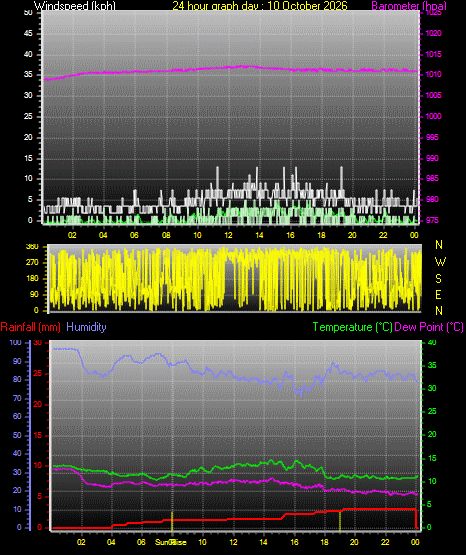Click hour label 14 under the windspeed graph
Image resolution: width=466 pixels, height=555 pixels.
(259, 235)
